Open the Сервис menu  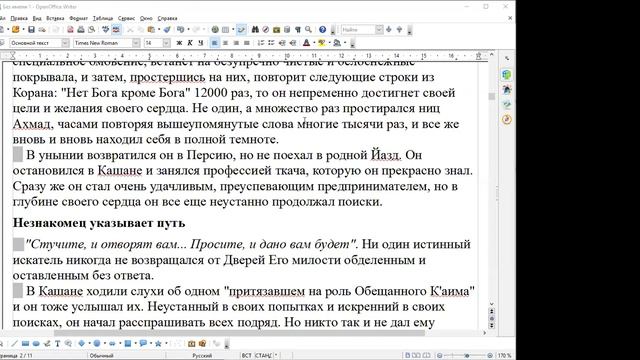(126, 18)
